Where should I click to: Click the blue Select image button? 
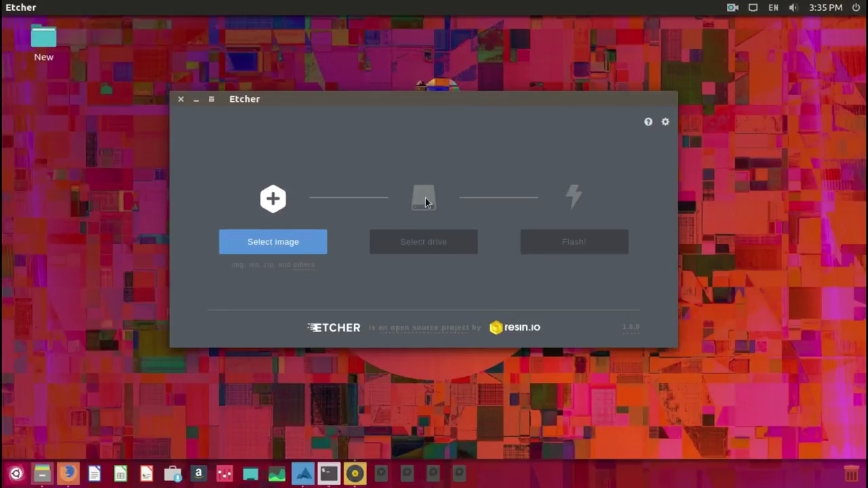click(x=273, y=242)
